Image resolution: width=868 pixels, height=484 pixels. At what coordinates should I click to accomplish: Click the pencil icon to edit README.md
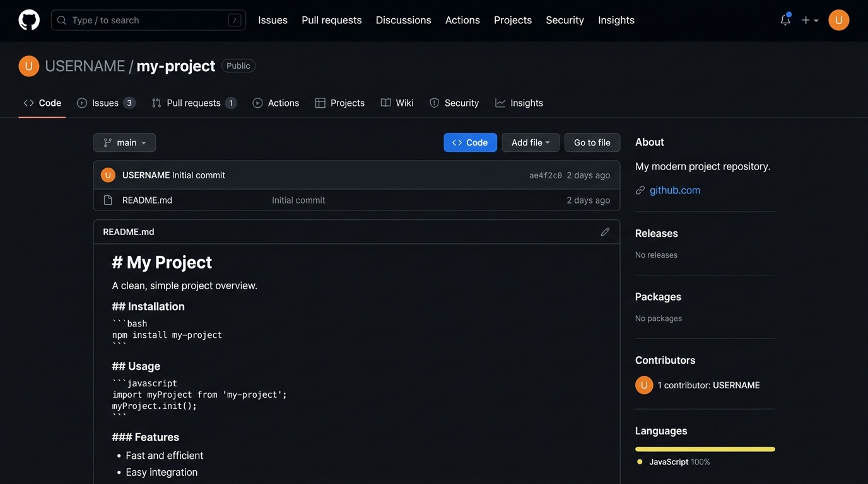click(605, 232)
